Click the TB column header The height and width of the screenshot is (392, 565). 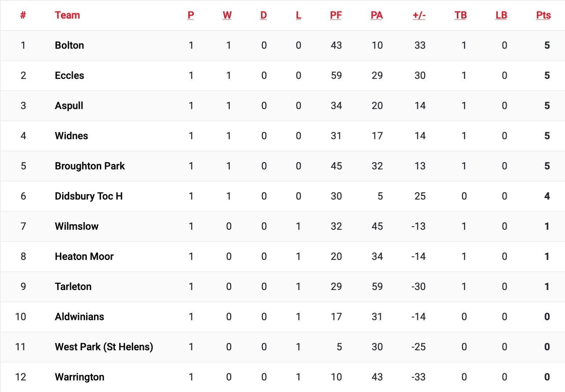click(460, 15)
